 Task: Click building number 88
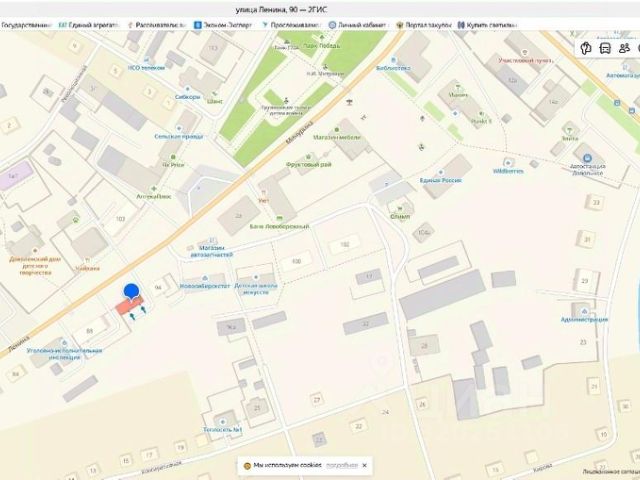click(90, 331)
